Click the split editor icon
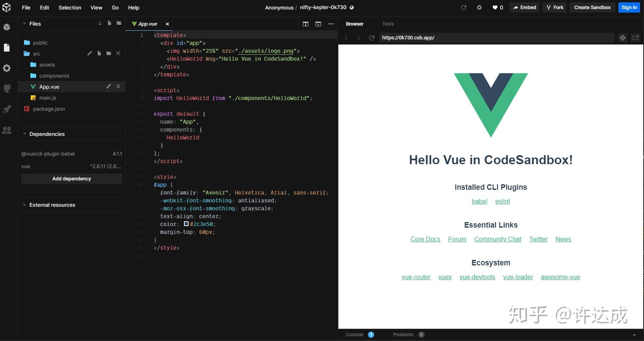 [306, 24]
